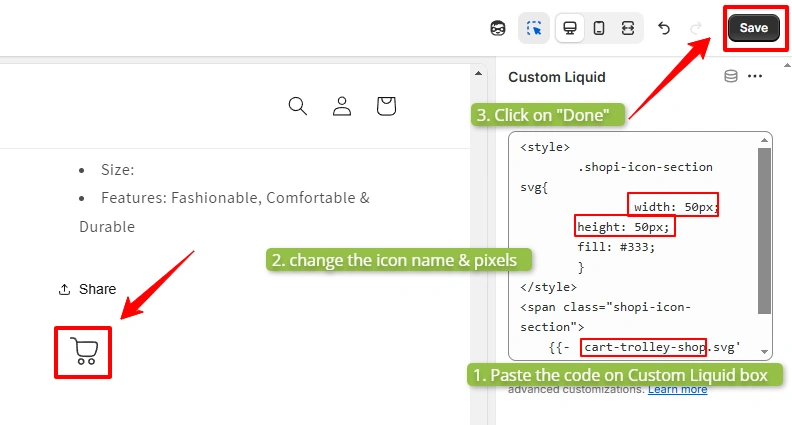Image resolution: width=792 pixels, height=425 pixels.
Task: Click the greyed-out redo arrow
Action: coord(696,28)
